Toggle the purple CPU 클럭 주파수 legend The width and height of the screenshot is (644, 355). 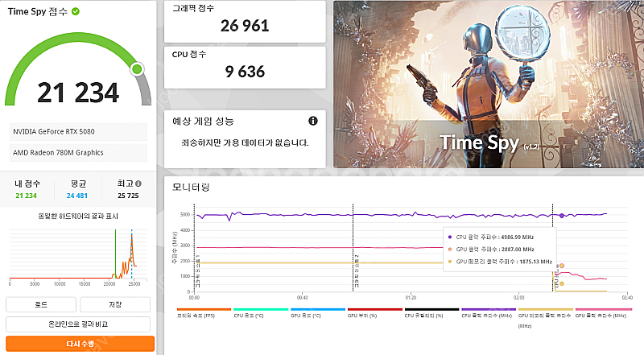[x=489, y=313]
